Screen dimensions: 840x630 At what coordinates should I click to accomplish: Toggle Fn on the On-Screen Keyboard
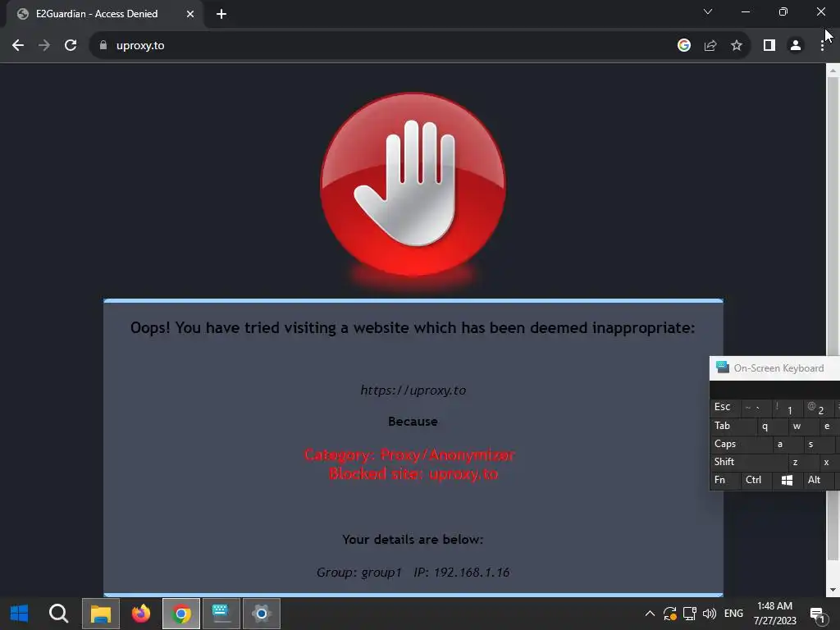(724, 480)
